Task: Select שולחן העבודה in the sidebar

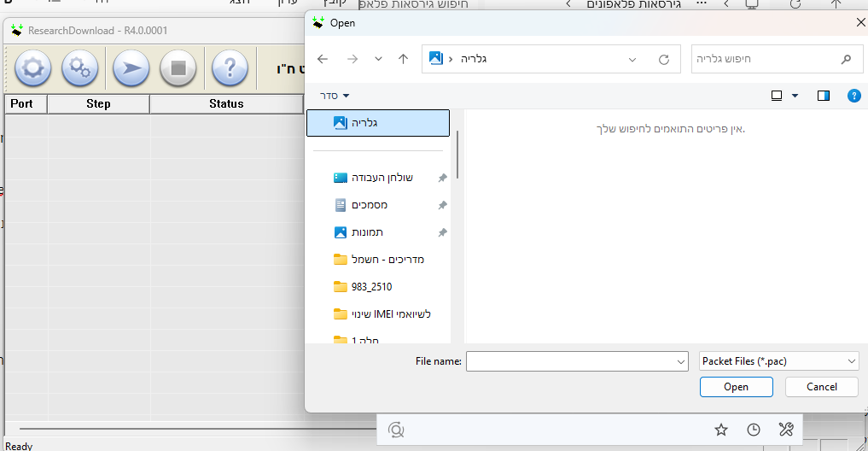Action: point(382,178)
